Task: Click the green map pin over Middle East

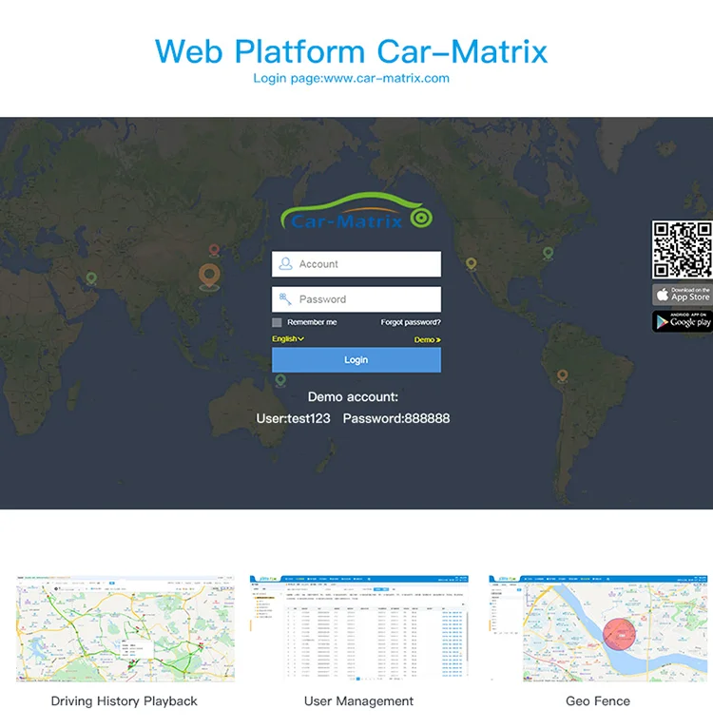Action: point(91,278)
